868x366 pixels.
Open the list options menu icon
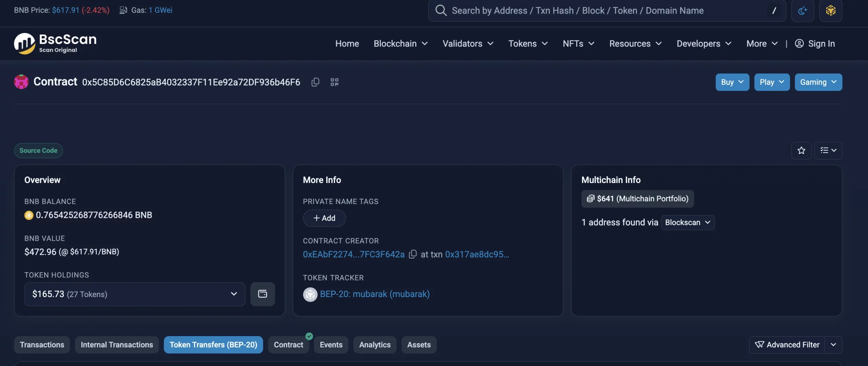[828, 150]
